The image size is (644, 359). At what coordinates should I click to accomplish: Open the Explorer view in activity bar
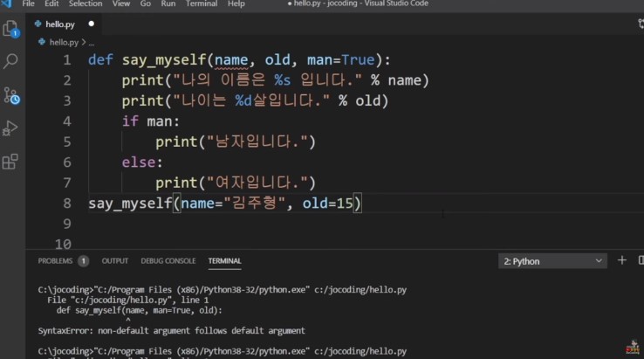coord(11,29)
